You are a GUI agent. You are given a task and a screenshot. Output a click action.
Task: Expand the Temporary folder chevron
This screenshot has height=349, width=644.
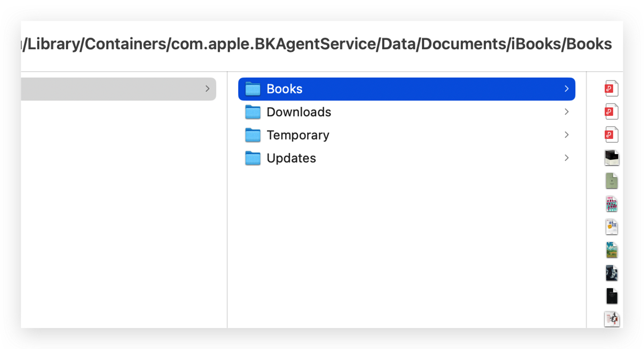tap(566, 135)
